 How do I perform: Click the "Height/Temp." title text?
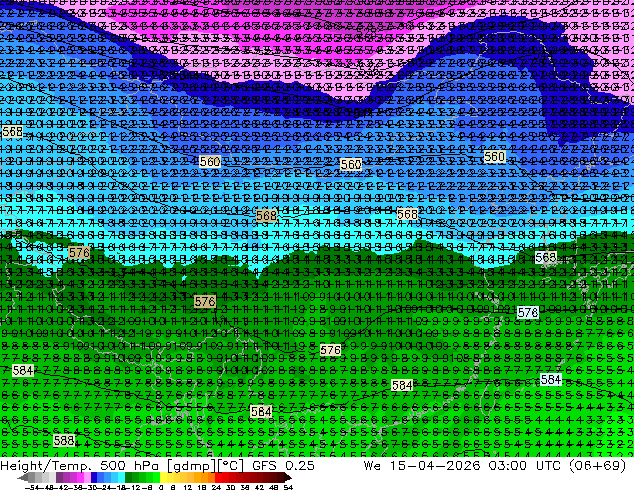[46, 466]
